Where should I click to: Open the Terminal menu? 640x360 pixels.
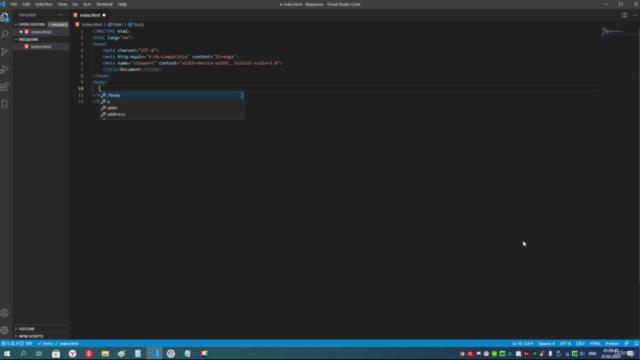click(x=104, y=4)
